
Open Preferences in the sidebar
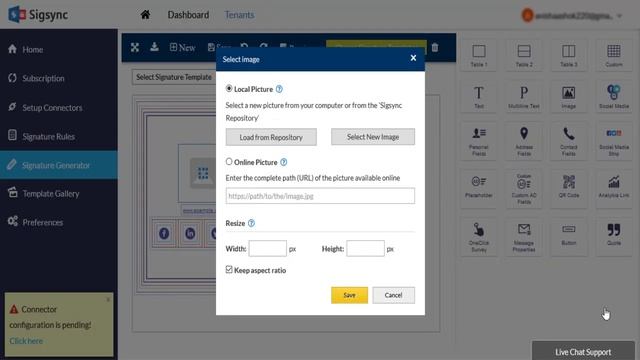tap(59, 222)
